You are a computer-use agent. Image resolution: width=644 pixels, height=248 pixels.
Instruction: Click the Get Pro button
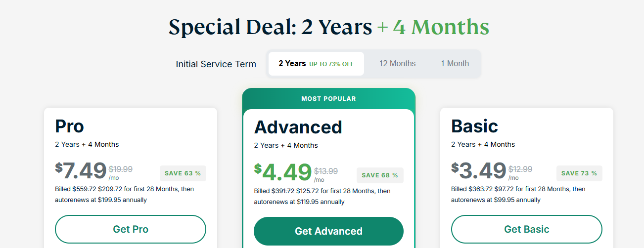(x=131, y=229)
